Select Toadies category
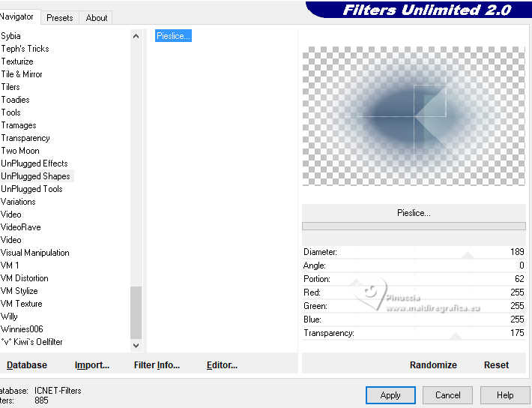The image size is (532, 408). click(x=15, y=100)
